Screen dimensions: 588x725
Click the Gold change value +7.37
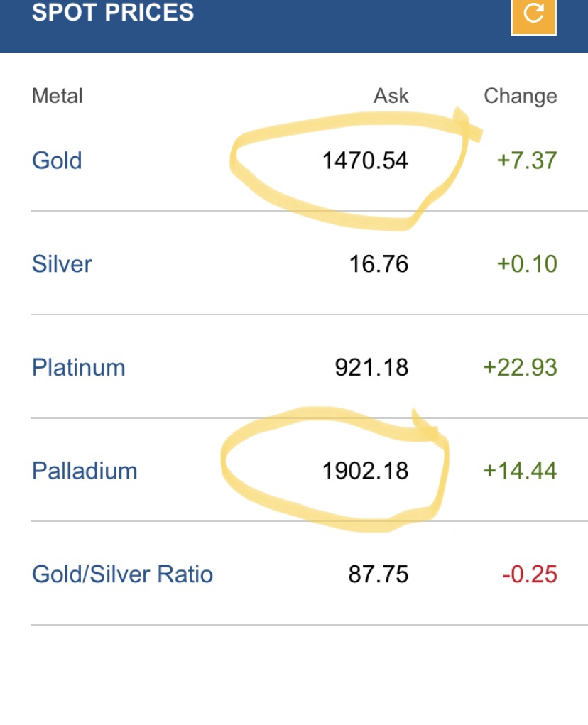coord(527,161)
